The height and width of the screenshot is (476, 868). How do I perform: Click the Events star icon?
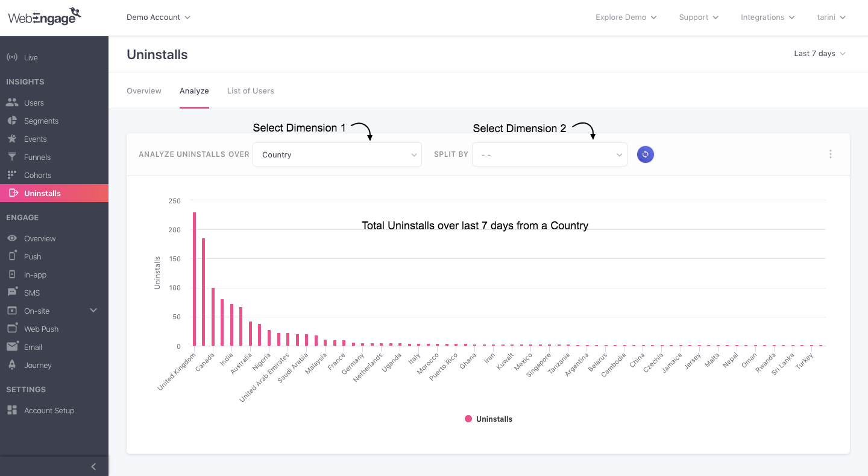(x=12, y=139)
